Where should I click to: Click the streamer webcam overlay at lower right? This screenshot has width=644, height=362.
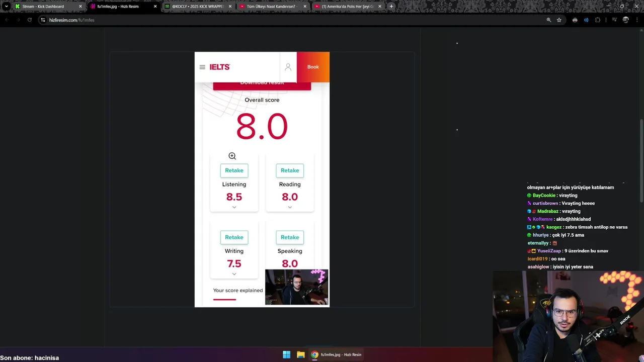click(x=569, y=317)
